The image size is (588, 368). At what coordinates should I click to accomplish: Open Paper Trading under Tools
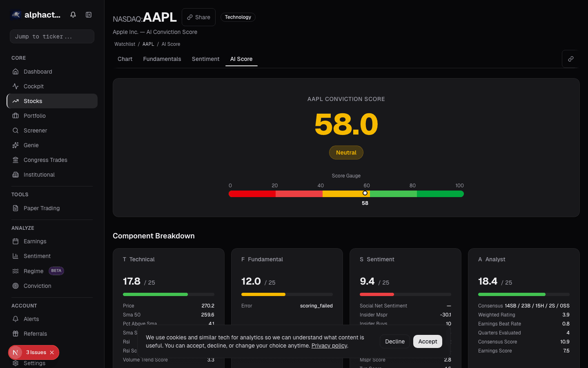click(40, 208)
